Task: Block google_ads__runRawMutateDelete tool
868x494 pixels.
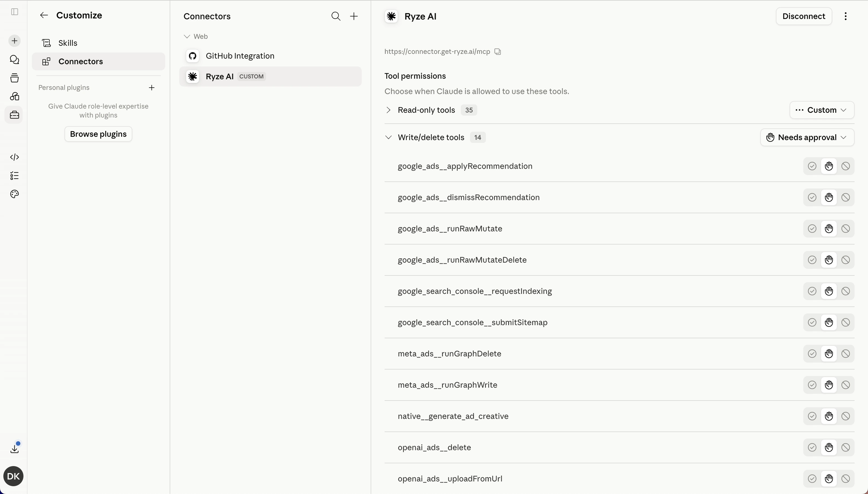Action: (x=846, y=260)
